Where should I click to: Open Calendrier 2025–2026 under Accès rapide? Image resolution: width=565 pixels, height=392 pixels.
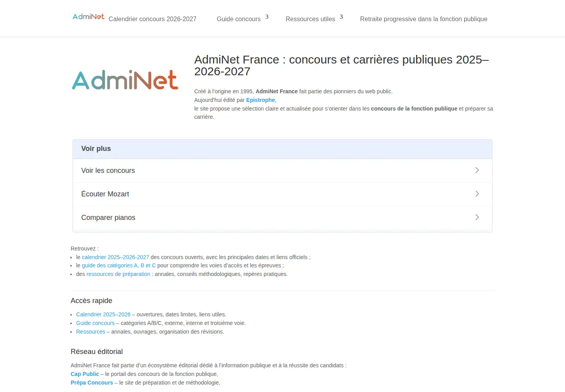coord(103,314)
